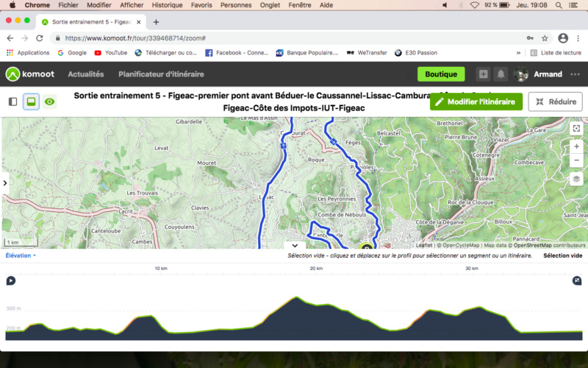Viewport: 588px width, 368px height.
Task: Zoom out the map with minus
Action: click(576, 160)
